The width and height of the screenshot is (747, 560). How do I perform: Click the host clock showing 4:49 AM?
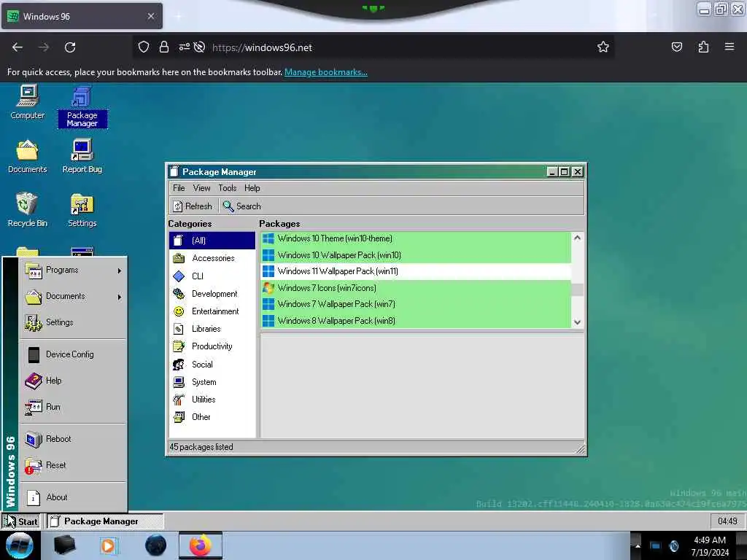pos(710,545)
